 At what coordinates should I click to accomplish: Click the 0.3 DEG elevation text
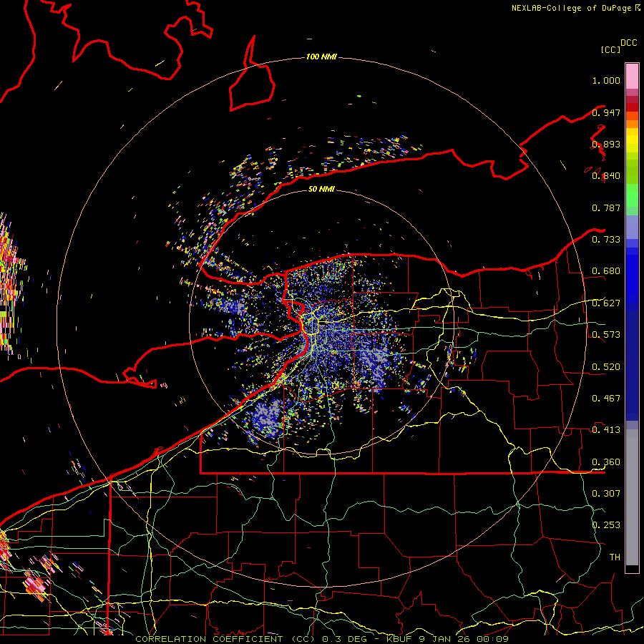click(345, 639)
